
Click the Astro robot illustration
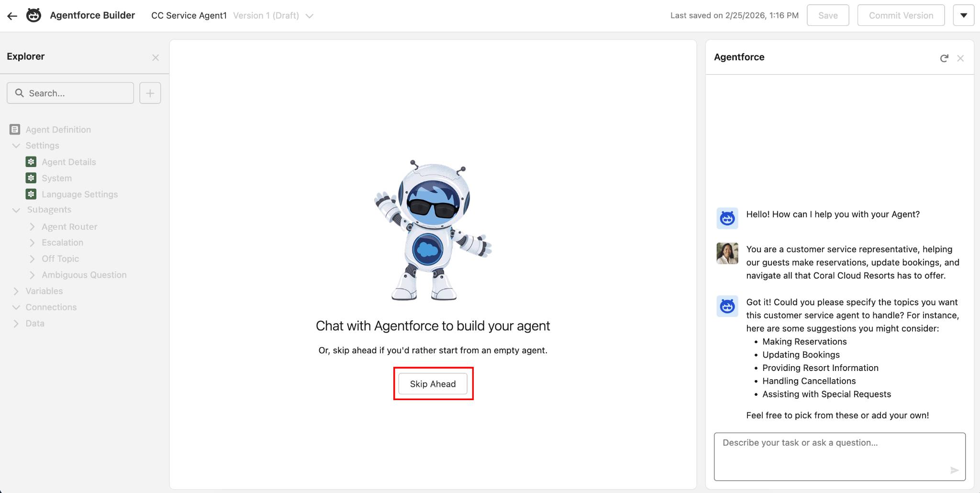coord(433,230)
